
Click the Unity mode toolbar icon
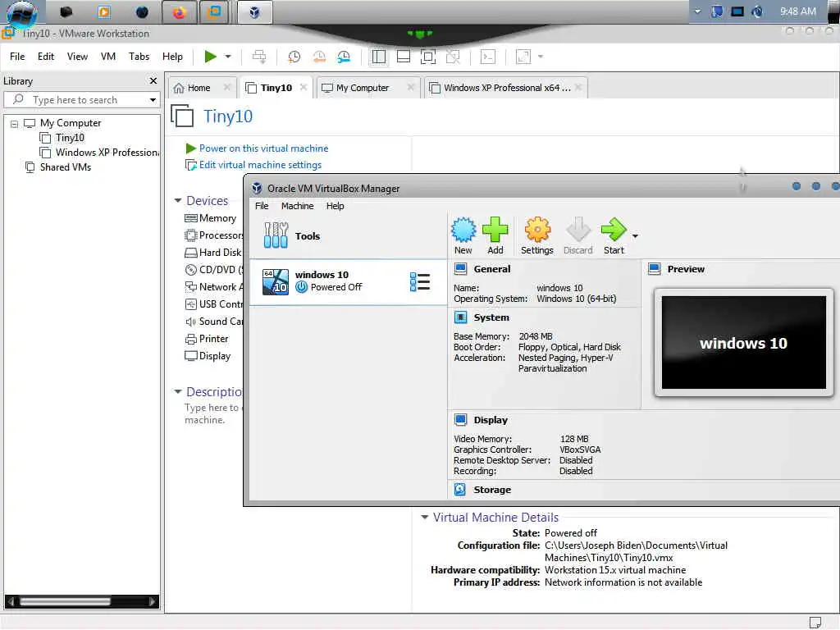tap(453, 57)
